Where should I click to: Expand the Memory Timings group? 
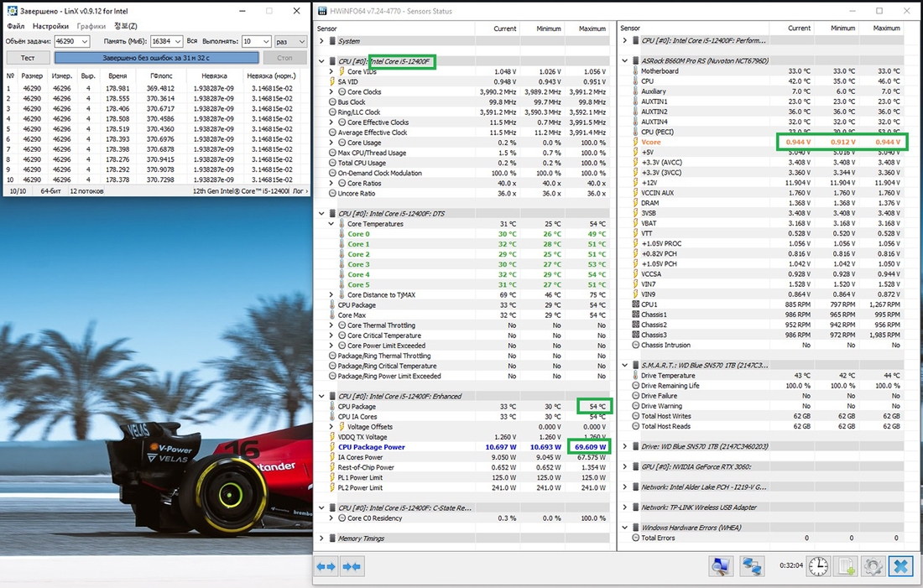(x=322, y=539)
